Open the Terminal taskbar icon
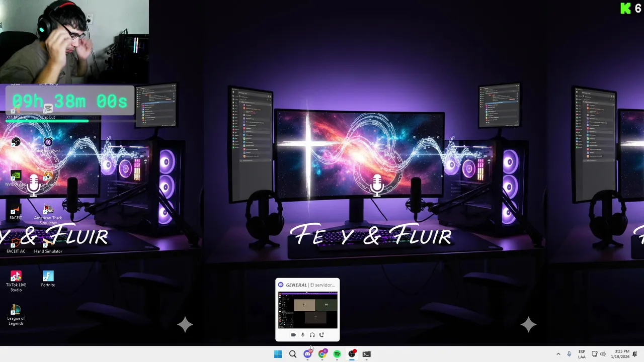Image resolution: width=644 pixels, height=362 pixels. point(366,354)
